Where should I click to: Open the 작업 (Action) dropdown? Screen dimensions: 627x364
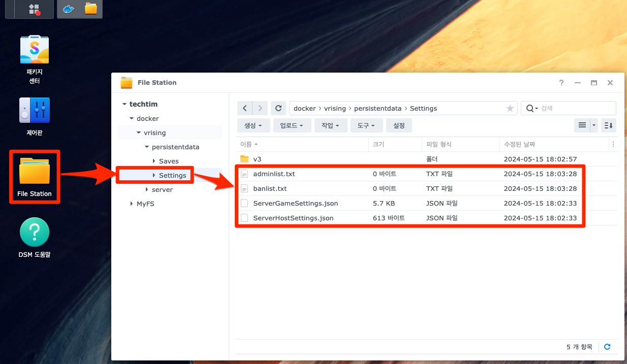tap(330, 125)
